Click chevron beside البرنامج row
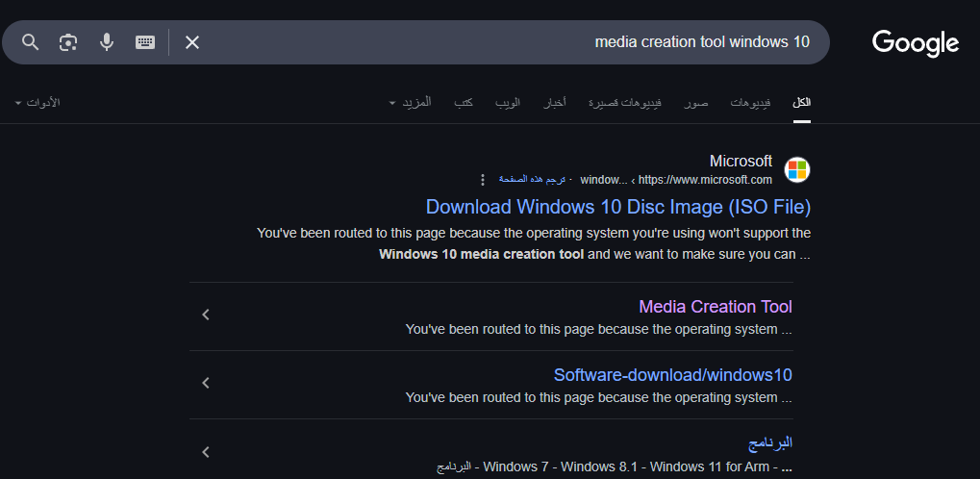The width and height of the screenshot is (980, 479). coord(206,451)
